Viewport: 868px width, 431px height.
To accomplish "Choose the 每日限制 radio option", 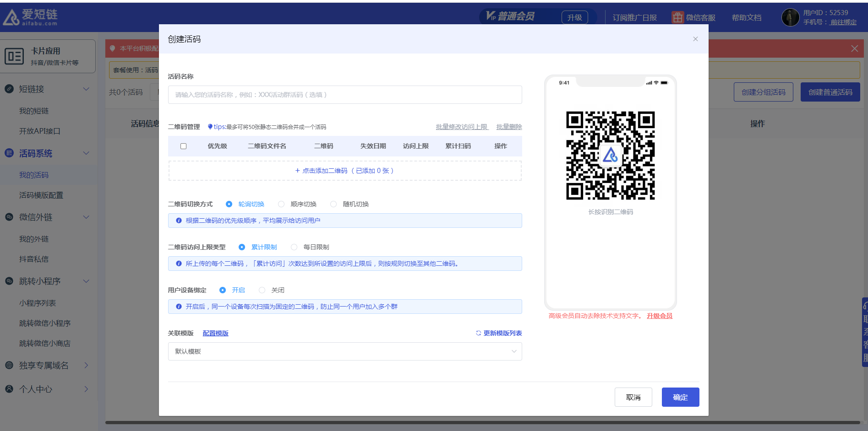I will pos(294,247).
